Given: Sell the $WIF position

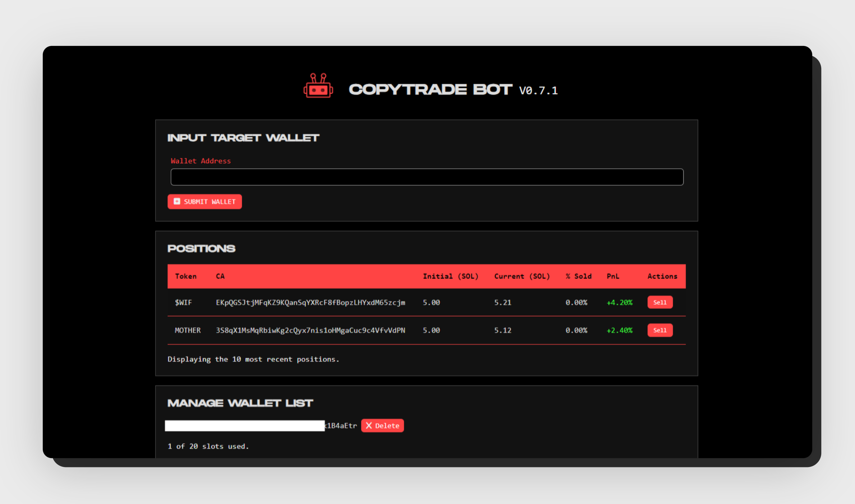Looking at the screenshot, I should (660, 302).
